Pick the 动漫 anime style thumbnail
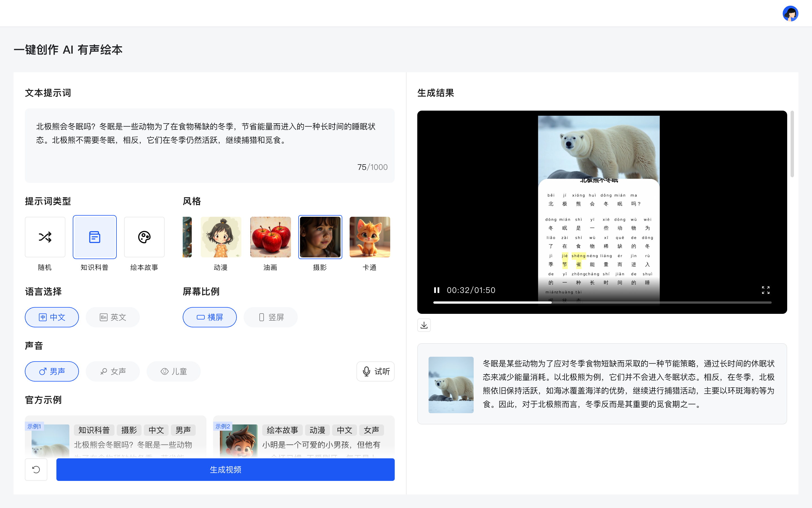The image size is (812, 508). pos(221,237)
